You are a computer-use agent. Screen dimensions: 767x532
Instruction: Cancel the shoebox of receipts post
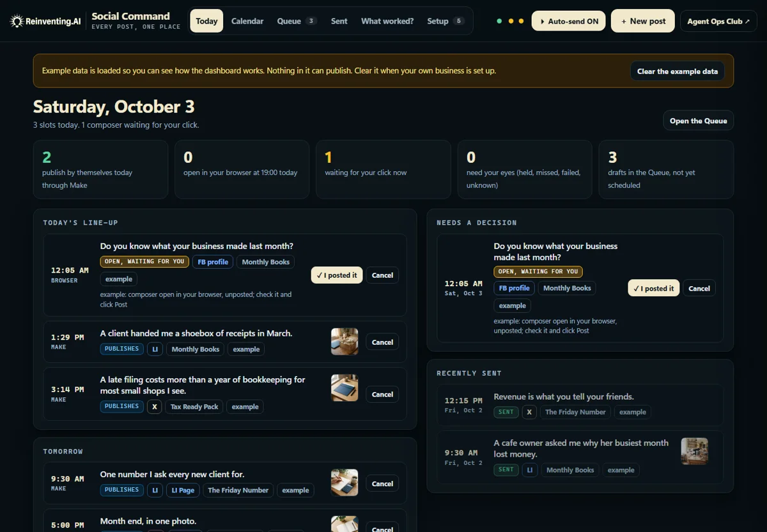tap(382, 342)
